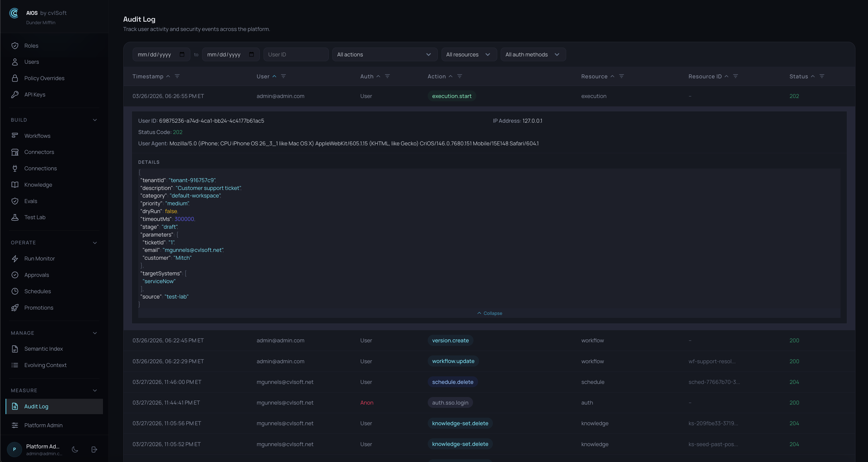
Task: Open the All actions dropdown
Action: [384, 55]
